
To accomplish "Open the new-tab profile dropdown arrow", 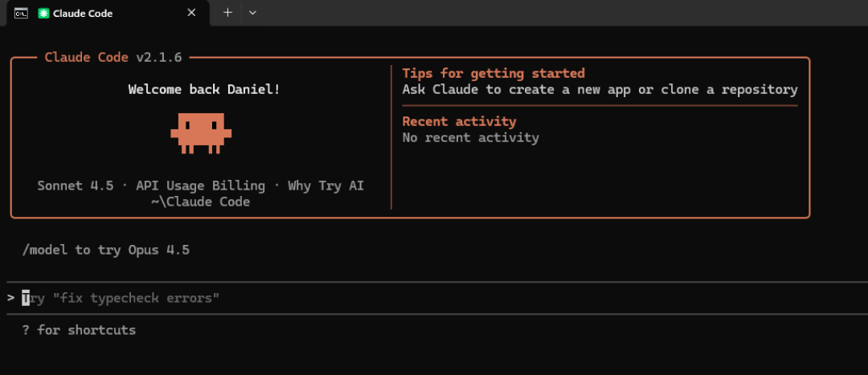I will click(252, 13).
